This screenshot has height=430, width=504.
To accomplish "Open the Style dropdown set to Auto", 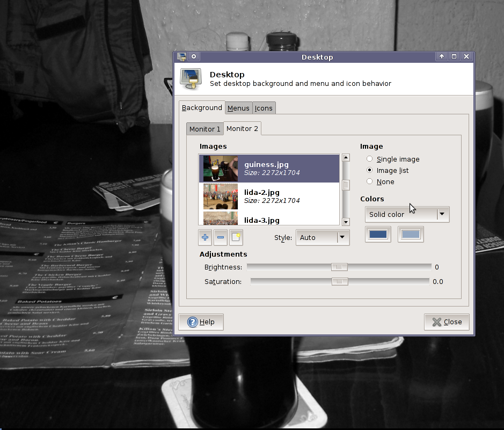I will [x=322, y=237].
